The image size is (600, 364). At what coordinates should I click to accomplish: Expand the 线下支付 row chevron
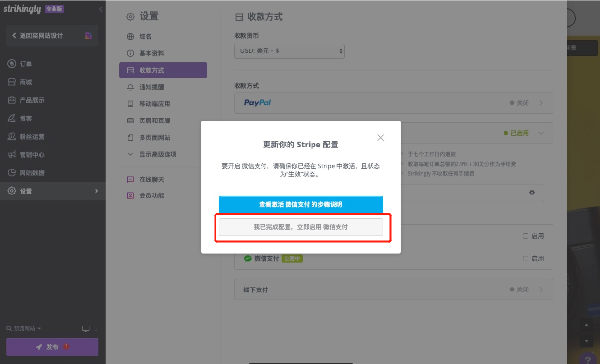click(x=541, y=290)
